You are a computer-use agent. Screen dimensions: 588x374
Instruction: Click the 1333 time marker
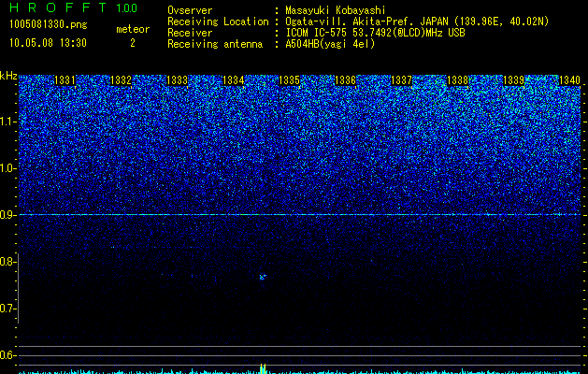[x=177, y=80]
